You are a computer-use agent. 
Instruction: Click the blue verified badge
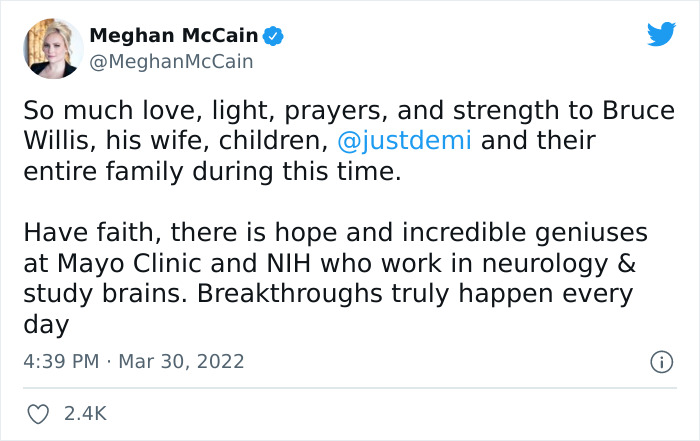point(273,36)
